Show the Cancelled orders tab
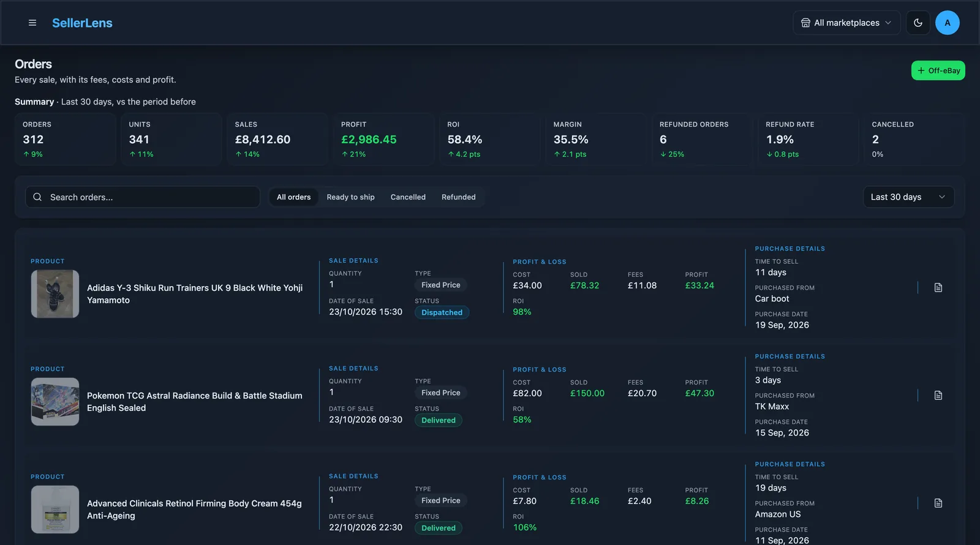This screenshot has width=980, height=545. [408, 197]
